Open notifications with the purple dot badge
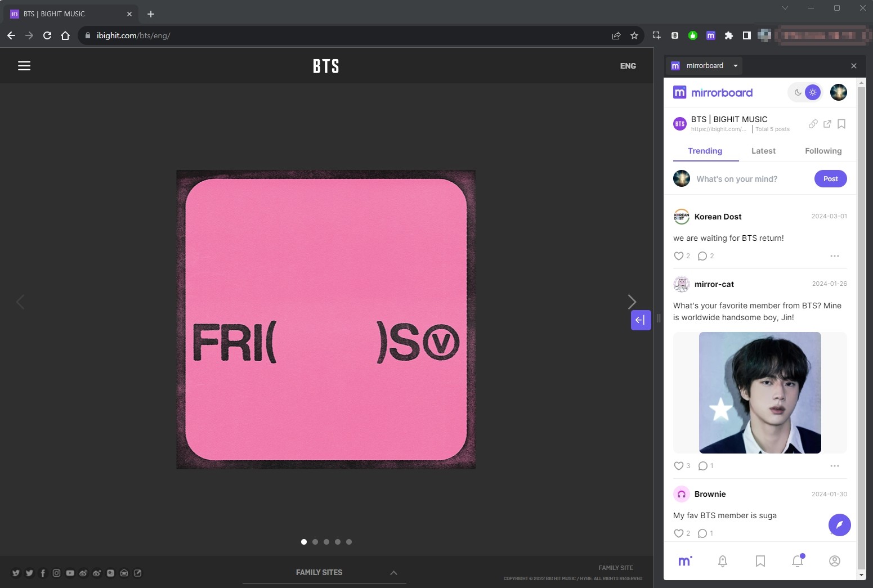The image size is (873, 588). click(x=798, y=560)
